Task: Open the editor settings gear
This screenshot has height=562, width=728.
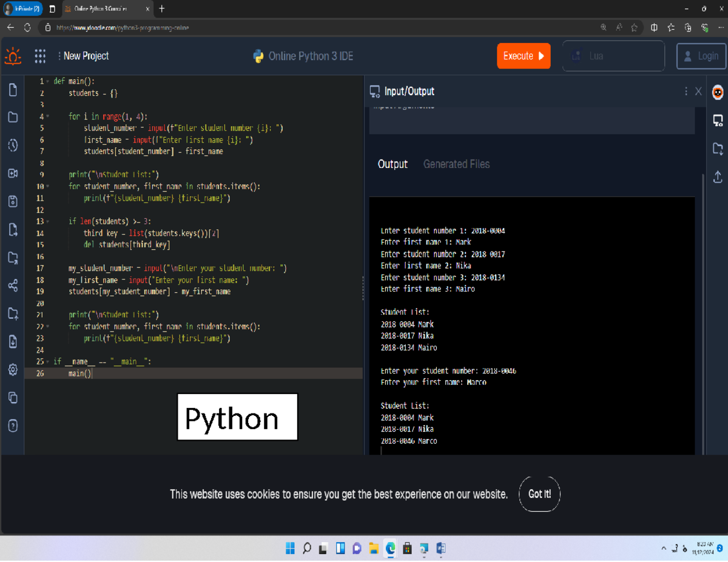Action: [12, 369]
